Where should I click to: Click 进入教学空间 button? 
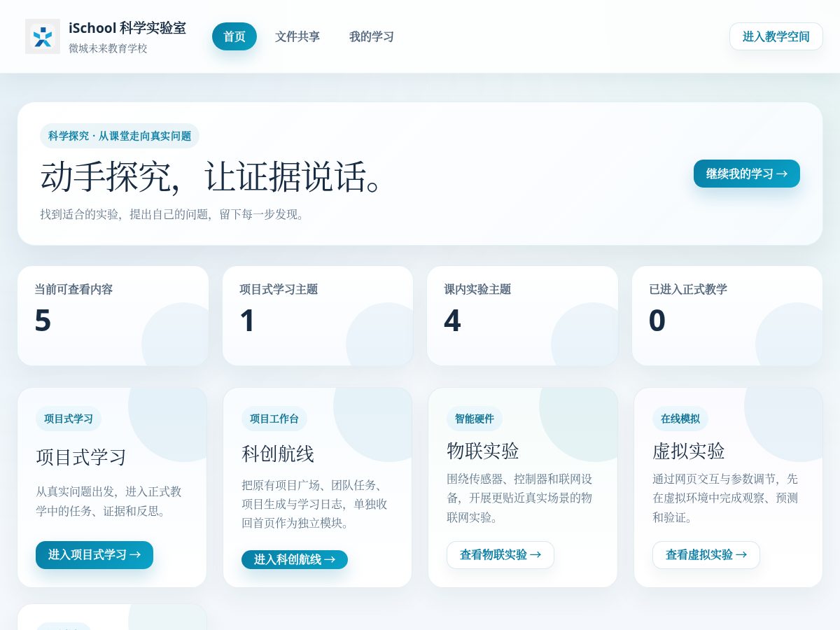(776, 36)
